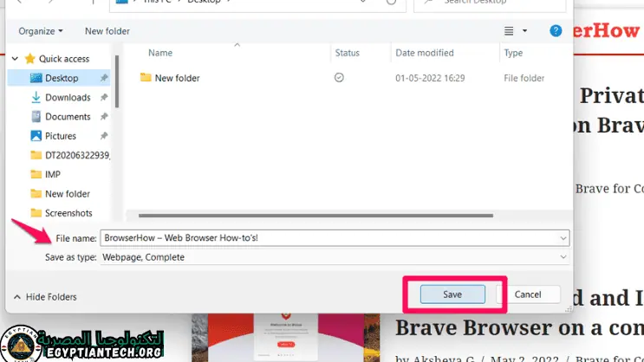644x362 pixels.
Task: Open the Organize menu
Action: tap(41, 31)
